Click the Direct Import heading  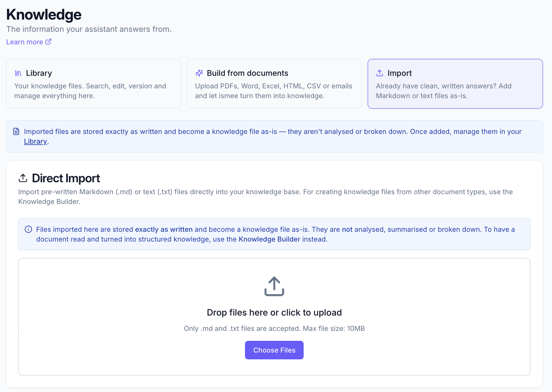tap(66, 178)
